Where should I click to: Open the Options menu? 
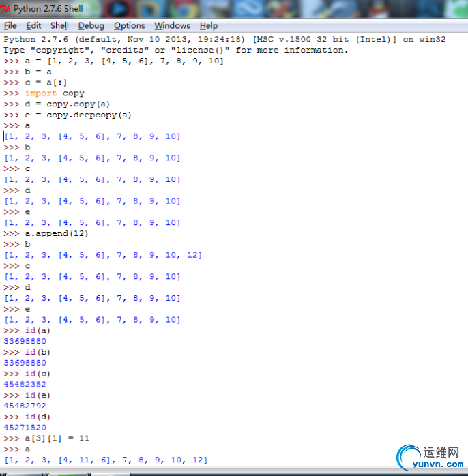pos(130,26)
